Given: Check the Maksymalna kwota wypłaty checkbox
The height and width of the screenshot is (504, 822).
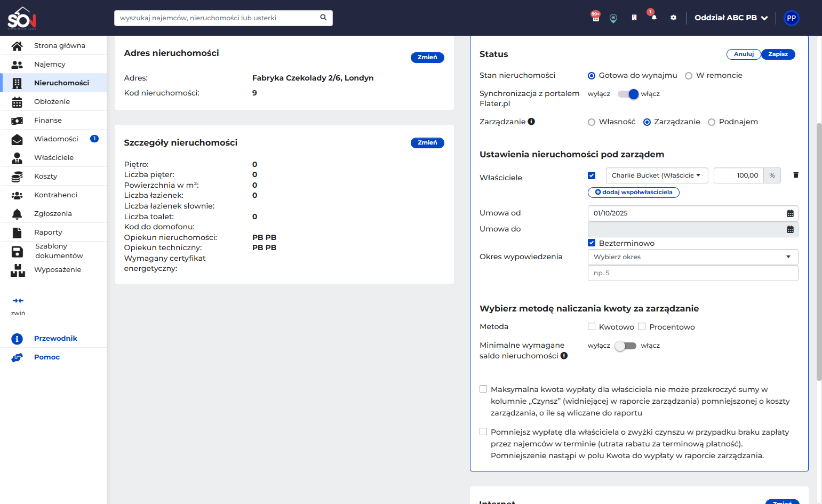Looking at the screenshot, I should pyautogui.click(x=483, y=389).
